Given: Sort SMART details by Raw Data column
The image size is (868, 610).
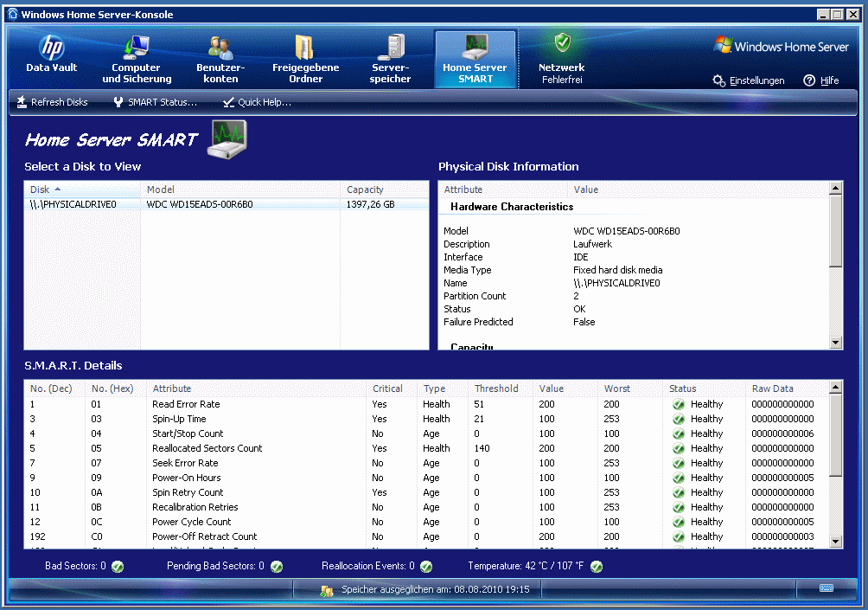Looking at the screenshot, I should click(x=788, y=388).
